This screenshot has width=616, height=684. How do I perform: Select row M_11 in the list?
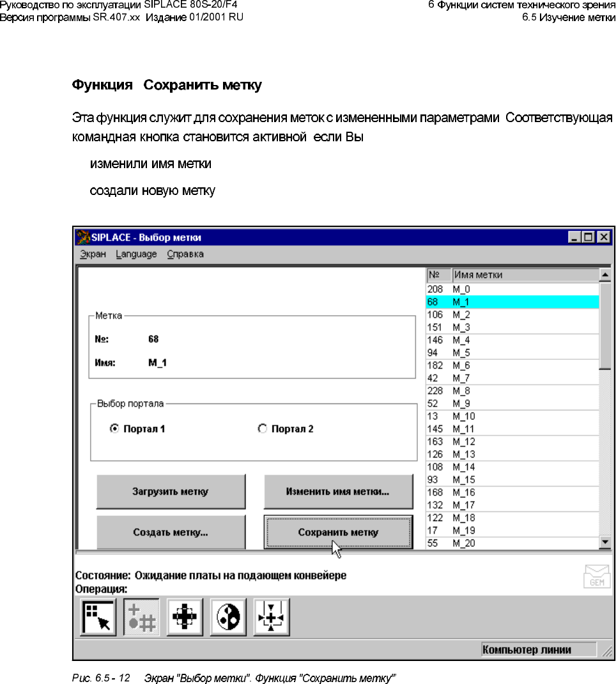point(512,429)
